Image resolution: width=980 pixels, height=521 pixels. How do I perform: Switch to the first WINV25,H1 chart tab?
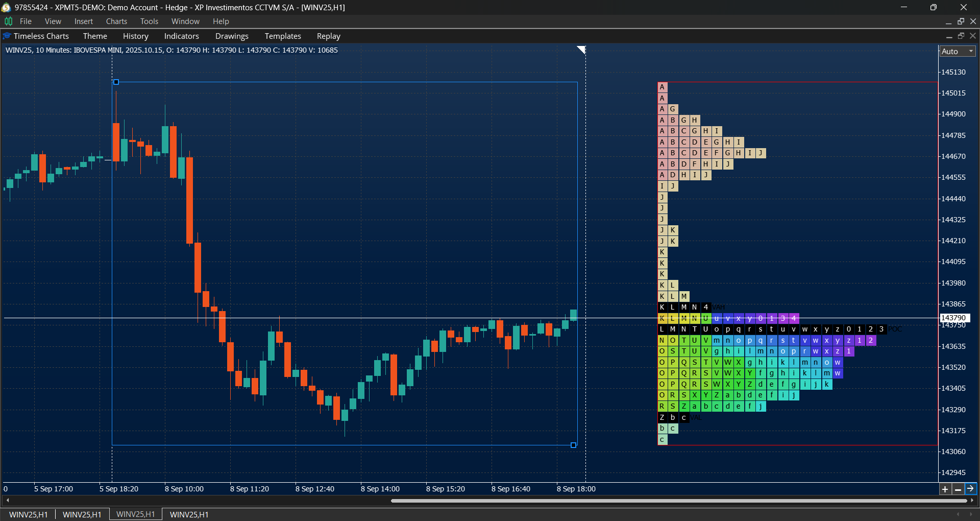pos(28,514)
